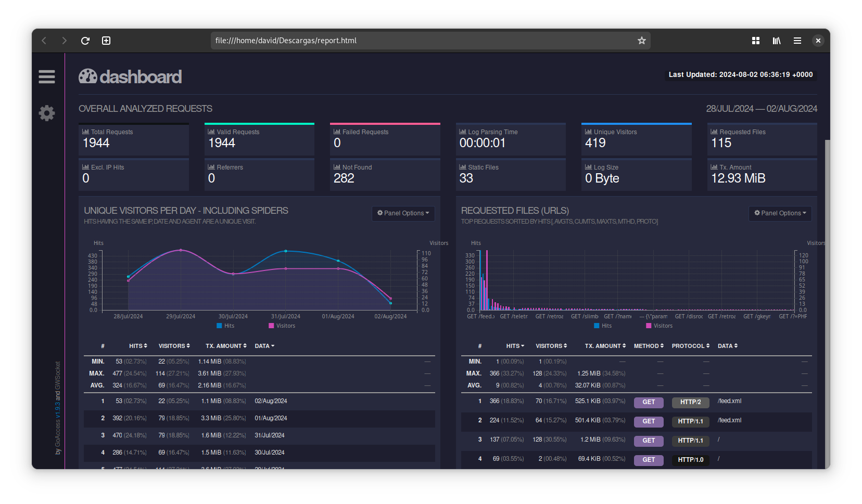This screenshot has width=862, height=504.
Task: Click chart icon beside Requested Files
Action: point(714,132)
